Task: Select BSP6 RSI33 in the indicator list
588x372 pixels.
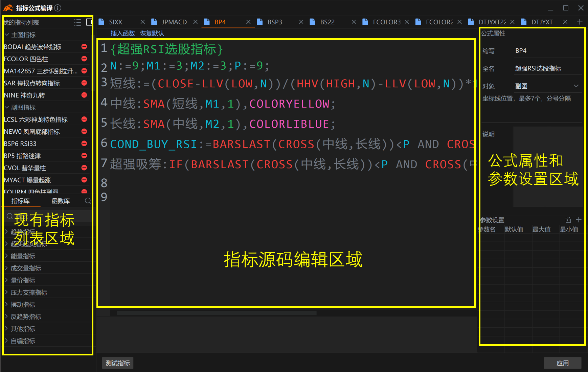Action: pyautogui.click(x=20, y=144)
